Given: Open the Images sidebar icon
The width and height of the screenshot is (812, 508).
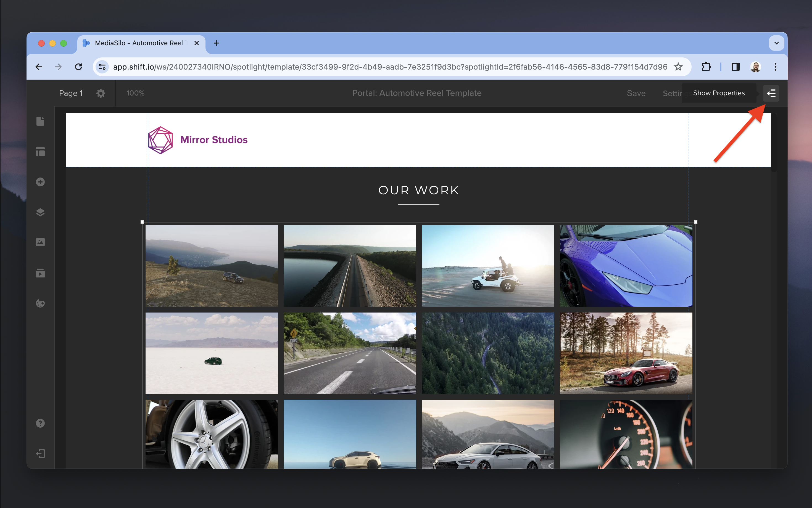Looking at the screenshot, I should 40,242.
